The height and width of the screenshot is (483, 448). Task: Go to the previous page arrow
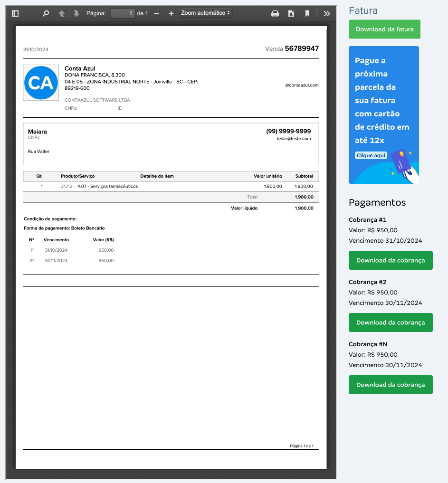pos(62,14)
